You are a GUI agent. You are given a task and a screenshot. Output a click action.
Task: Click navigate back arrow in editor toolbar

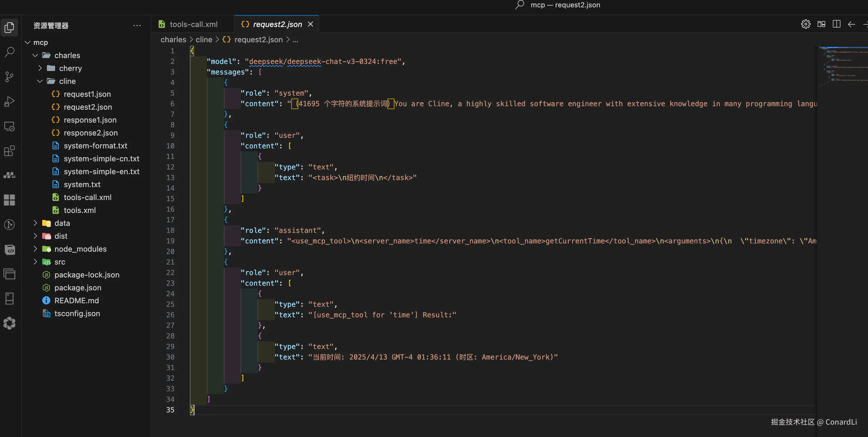pos(852,24)
